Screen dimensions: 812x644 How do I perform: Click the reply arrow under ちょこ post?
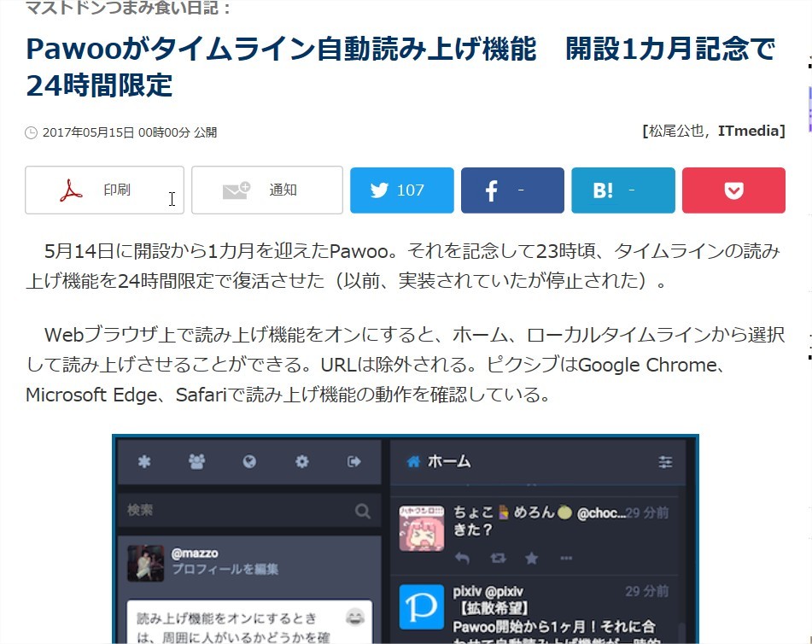[463, 558]
